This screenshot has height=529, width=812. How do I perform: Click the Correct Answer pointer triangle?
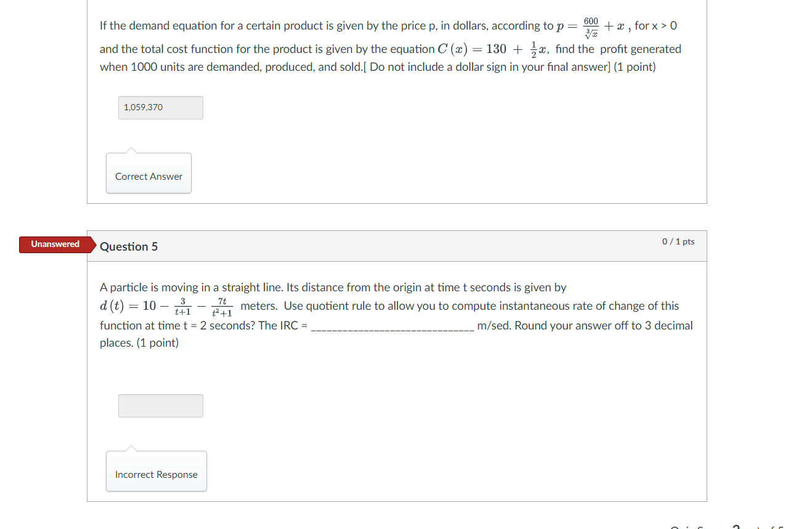130,151
